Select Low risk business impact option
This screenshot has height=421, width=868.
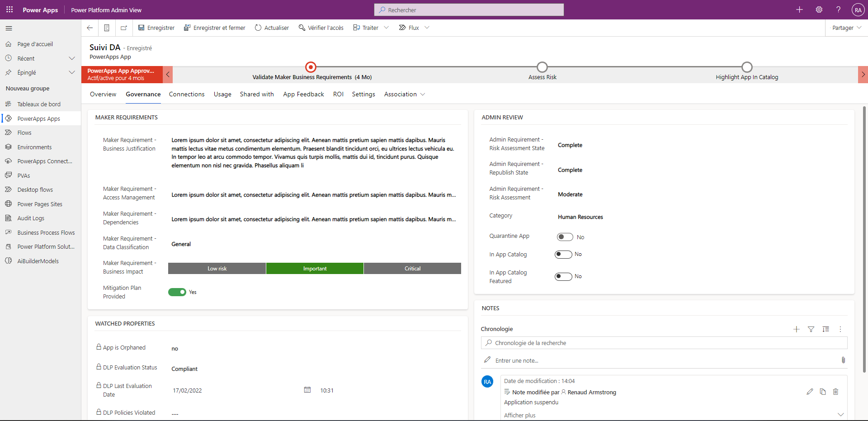(x=217, y=269)
